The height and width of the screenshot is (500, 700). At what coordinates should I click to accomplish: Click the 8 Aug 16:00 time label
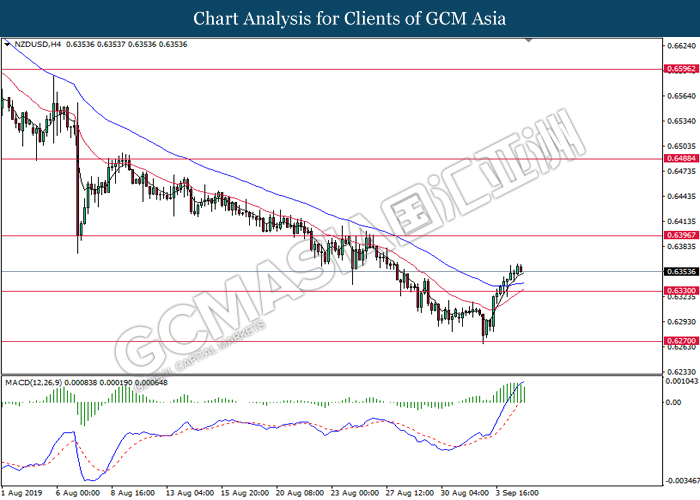click(x=133, y=493)
